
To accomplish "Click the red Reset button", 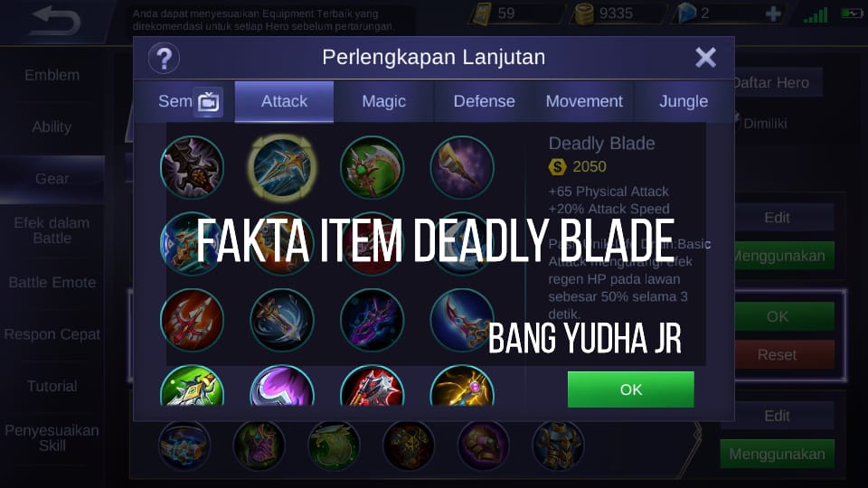I will (x=778, y=354).
